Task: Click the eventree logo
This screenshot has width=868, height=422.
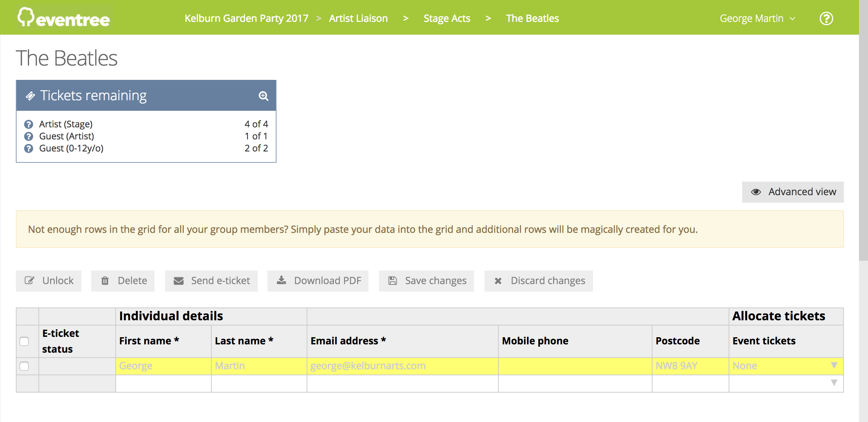Action: pyautogui.click(x=64, y=17)
